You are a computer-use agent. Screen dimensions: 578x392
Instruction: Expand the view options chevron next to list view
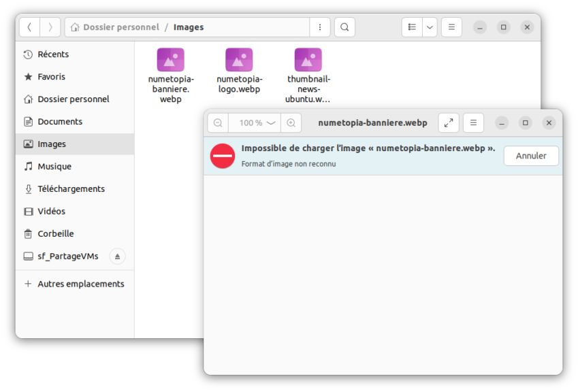coord(429,27)
